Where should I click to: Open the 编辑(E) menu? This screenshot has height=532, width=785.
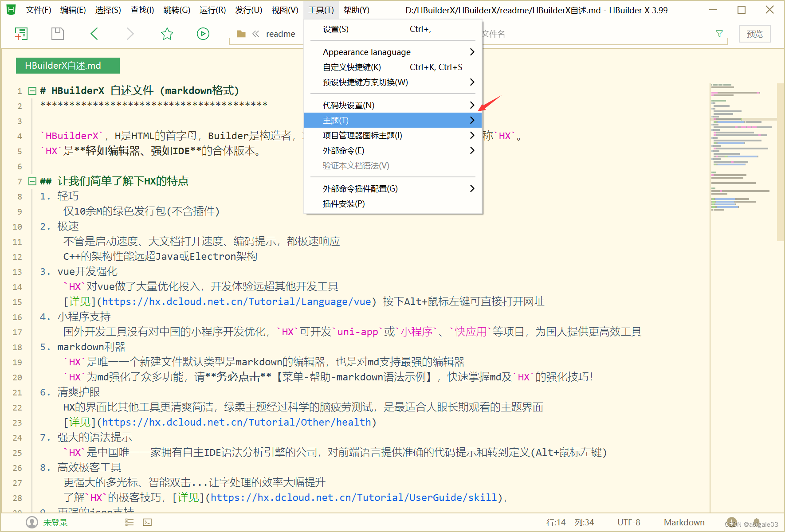point(73,10)
